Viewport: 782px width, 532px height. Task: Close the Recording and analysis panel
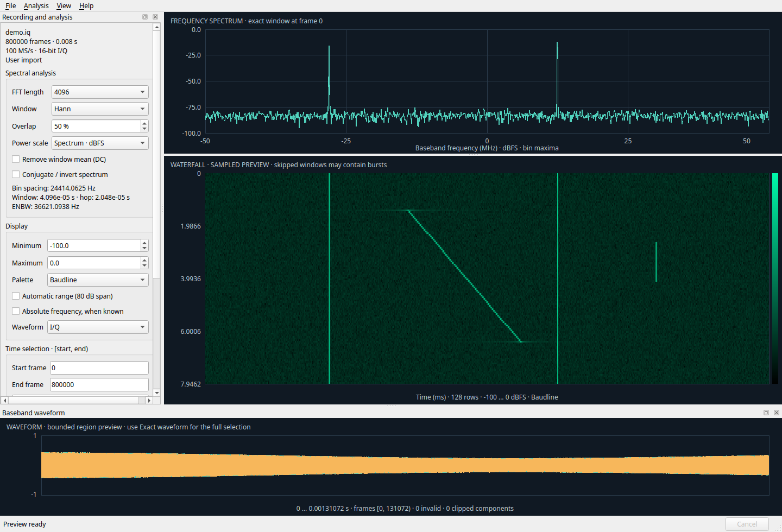[x=155, y=17]
